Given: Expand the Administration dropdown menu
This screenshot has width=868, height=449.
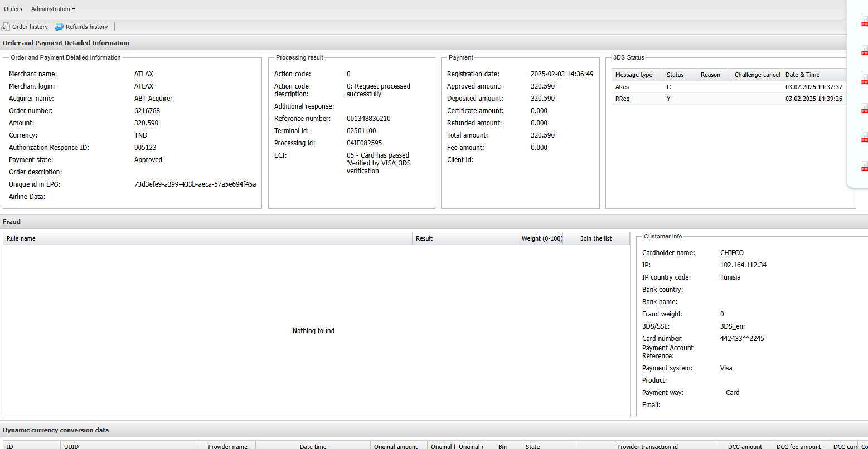Looking at the screenshot, I should (53, 9).
